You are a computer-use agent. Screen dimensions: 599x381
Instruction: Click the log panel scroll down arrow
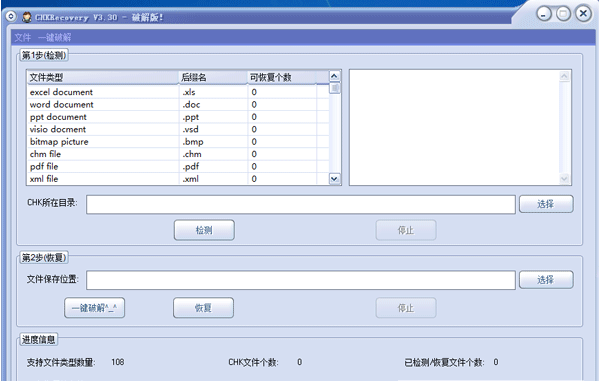(564, 178)
